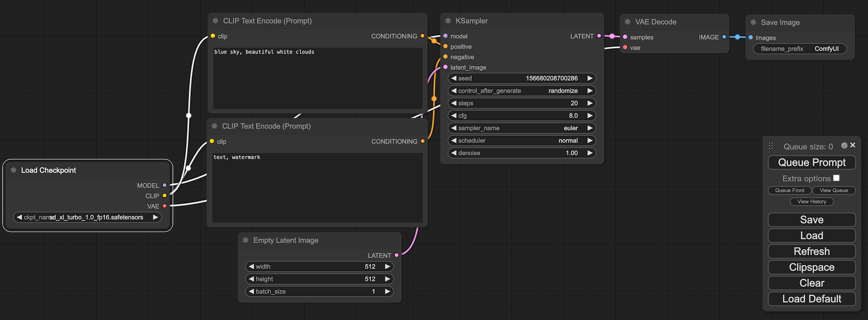Click the VAE output dot on Load Checkpoint
868x320 pixels.
pos(165,206)
